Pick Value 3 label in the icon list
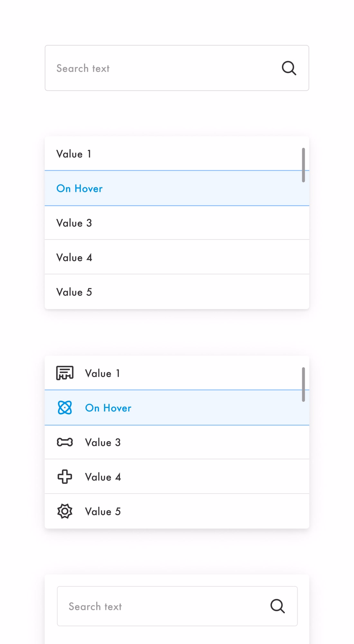Image resolution: width=354 pixels, height=644 pixels. point(103,442)
